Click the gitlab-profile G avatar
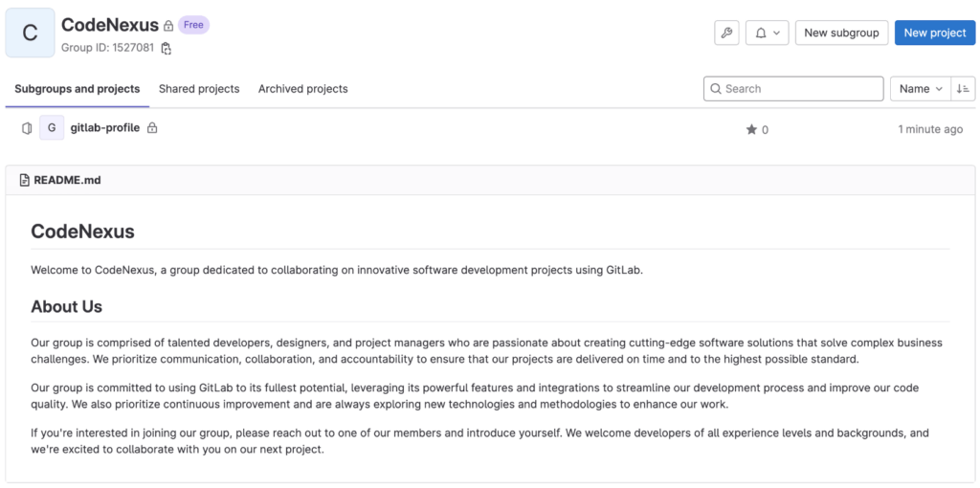The height and width of the screenshot is (488, 980). [52, 128]
